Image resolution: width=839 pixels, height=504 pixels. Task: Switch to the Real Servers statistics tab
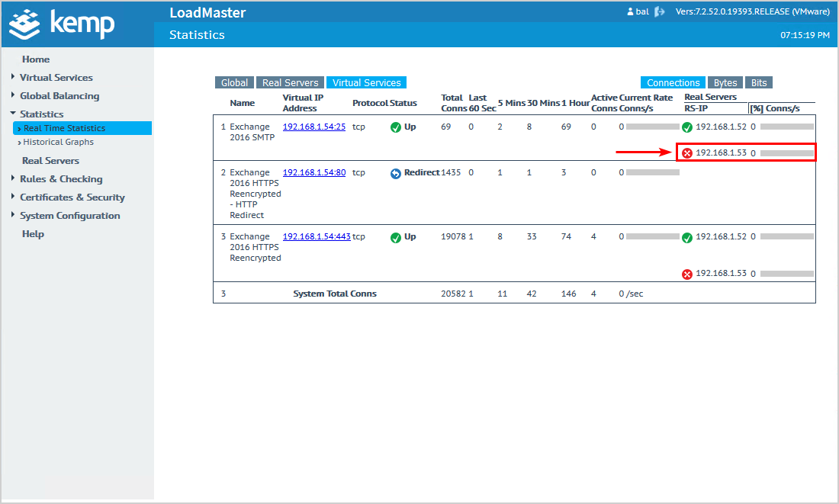pos(290,82)
